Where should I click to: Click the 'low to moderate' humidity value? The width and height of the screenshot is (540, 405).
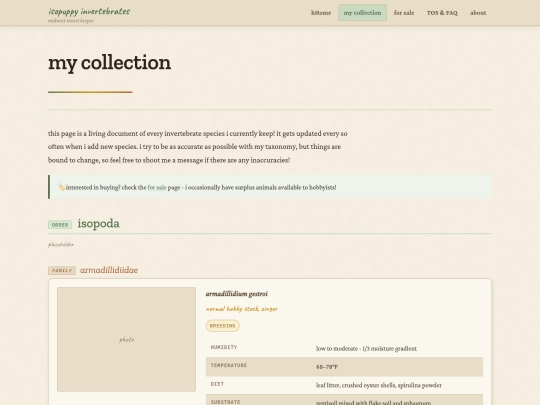[x=366, y=349]
